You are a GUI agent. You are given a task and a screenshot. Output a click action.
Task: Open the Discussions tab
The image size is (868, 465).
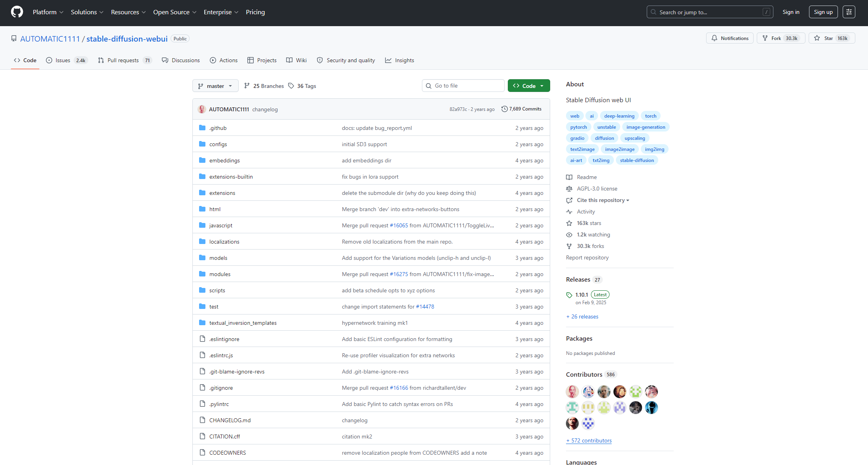[x=181, y=60]
